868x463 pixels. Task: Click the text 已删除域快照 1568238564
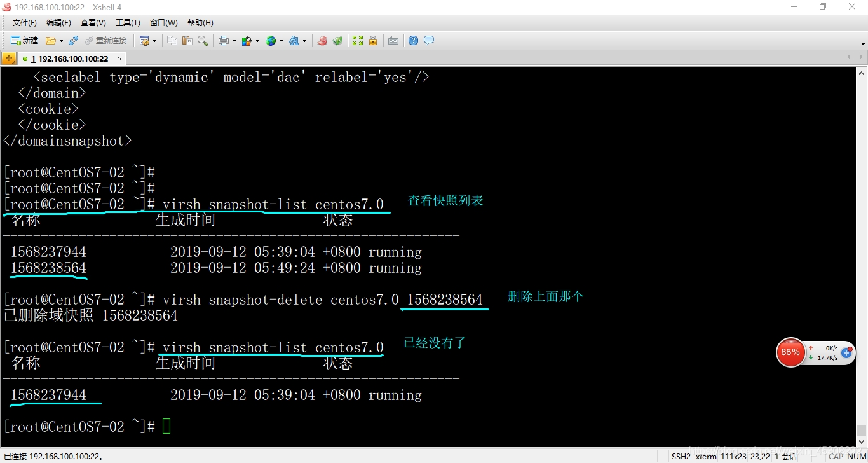91,315
